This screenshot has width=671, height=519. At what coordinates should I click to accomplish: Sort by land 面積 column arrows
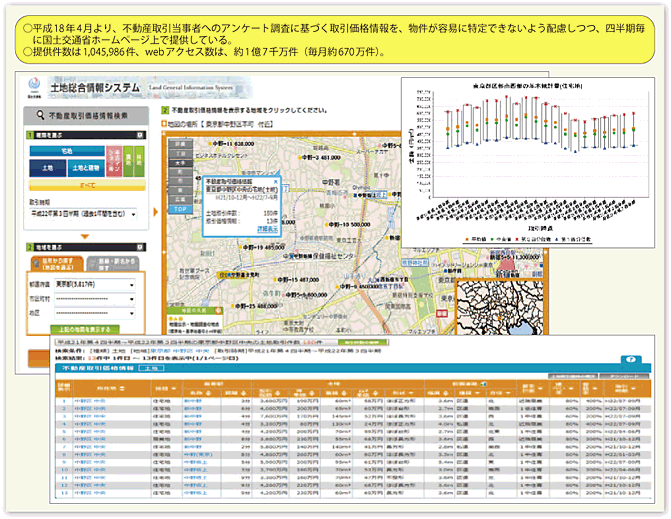343,393
